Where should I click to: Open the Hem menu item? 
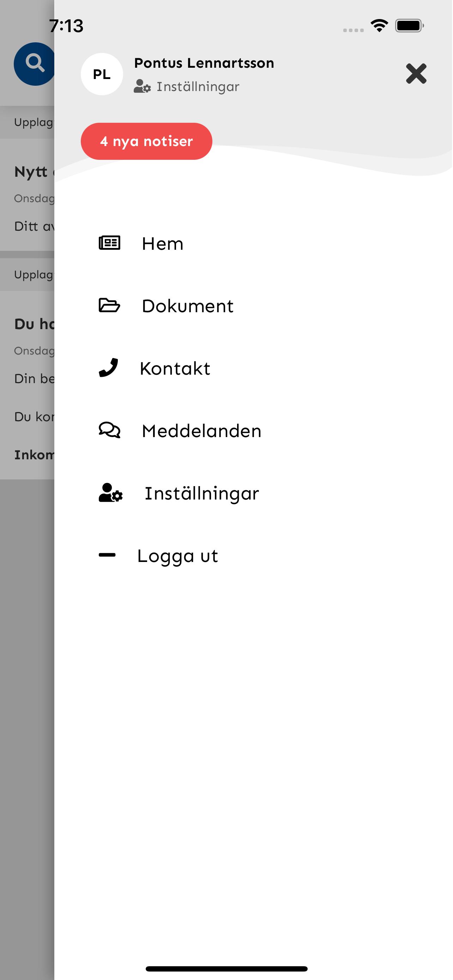coord(162,243)
